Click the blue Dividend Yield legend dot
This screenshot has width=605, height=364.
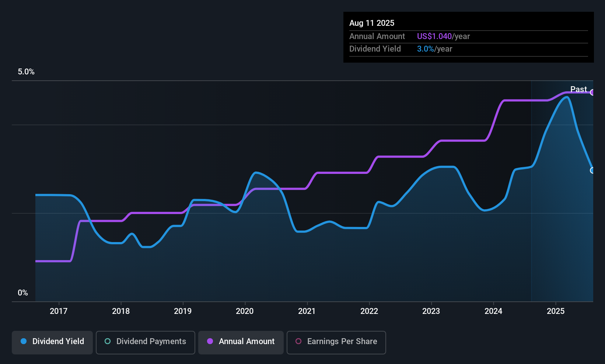pos(24,342)
